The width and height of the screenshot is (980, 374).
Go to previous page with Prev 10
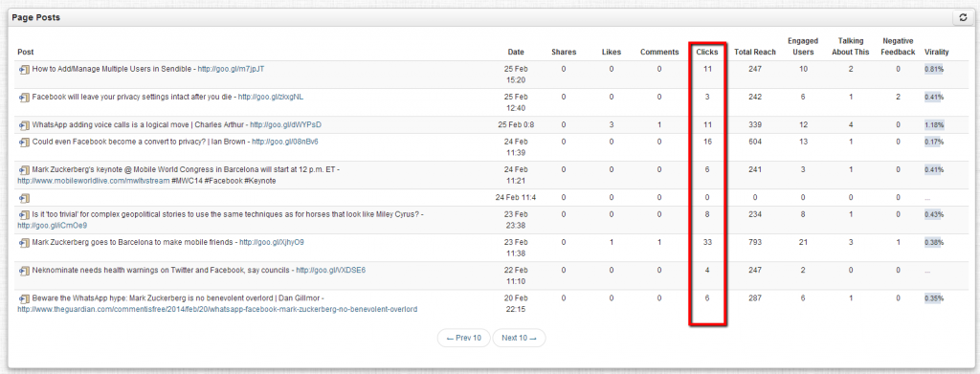[464, 339]
